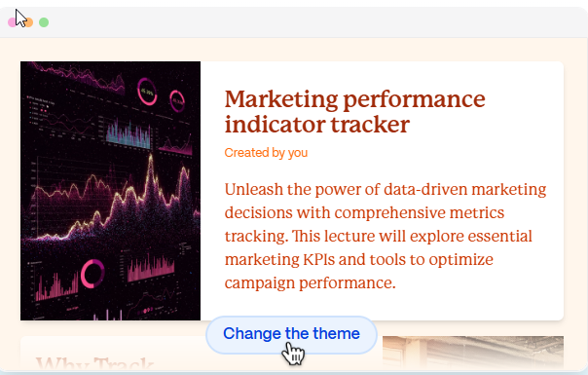Image resolution: width=588 pixels, height=375 pixels.
Task: Open the beige image thumbnail in the lower right
Action: [x=473, y=353]
